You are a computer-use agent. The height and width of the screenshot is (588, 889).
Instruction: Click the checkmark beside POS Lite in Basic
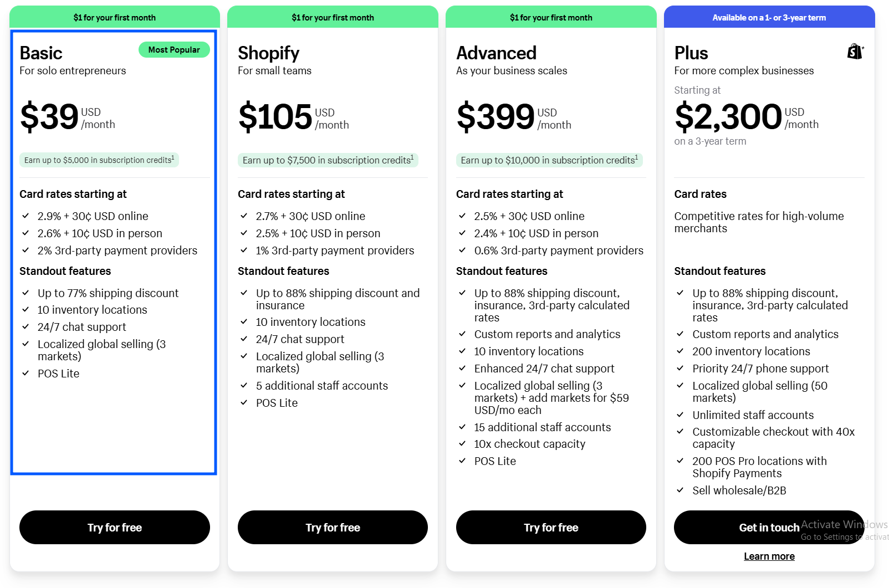[25, 374]
